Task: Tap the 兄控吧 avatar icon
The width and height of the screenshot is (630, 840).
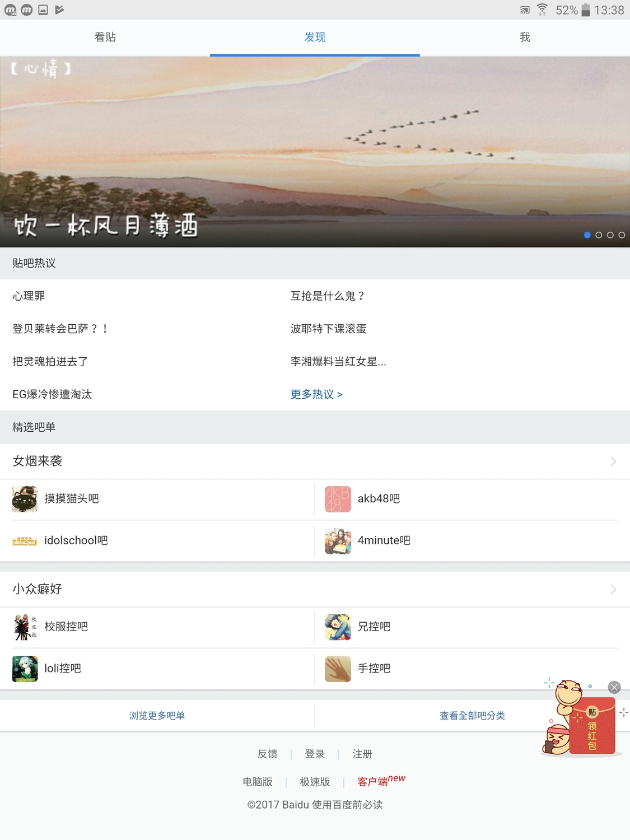Action: (x=338, y=627)
